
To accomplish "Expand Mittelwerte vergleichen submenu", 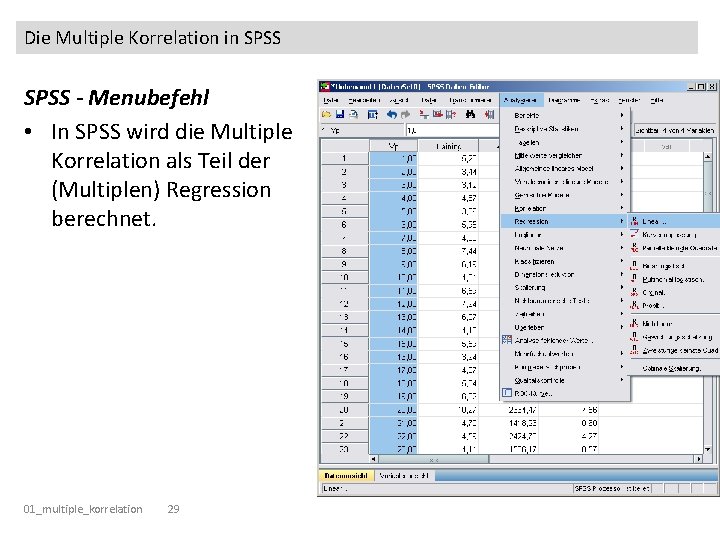I will tap(565, 155).
